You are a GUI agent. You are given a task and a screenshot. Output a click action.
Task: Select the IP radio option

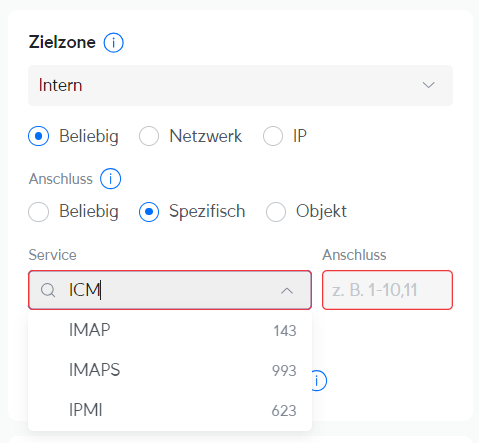[273, 136]
